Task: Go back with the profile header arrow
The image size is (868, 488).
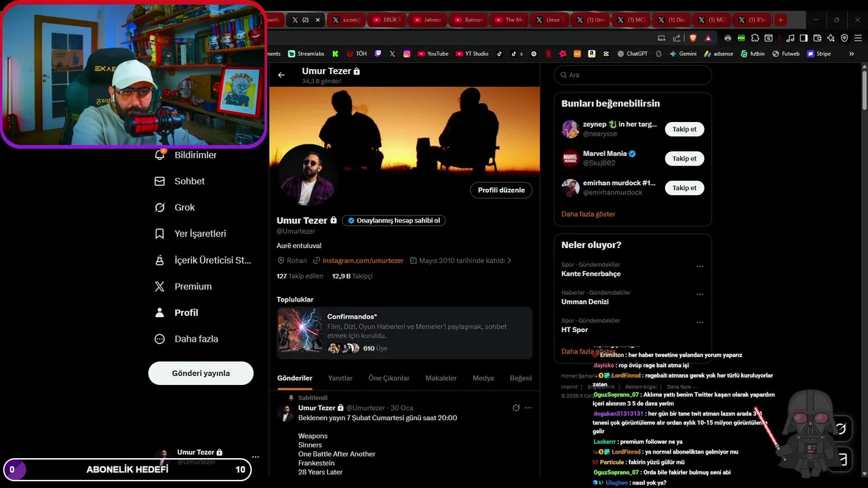Action: pyautogui.click(x=281, y=75)
